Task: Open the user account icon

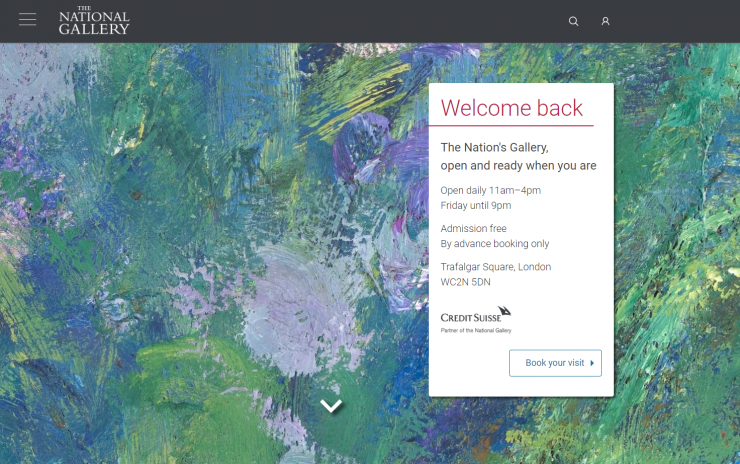Action: tap(605, 21)
